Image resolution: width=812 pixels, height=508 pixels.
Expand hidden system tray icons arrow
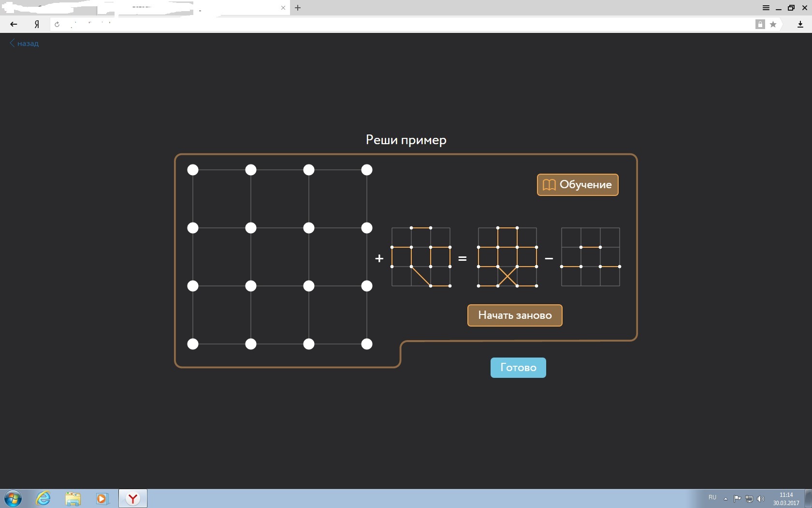point(725,499)
